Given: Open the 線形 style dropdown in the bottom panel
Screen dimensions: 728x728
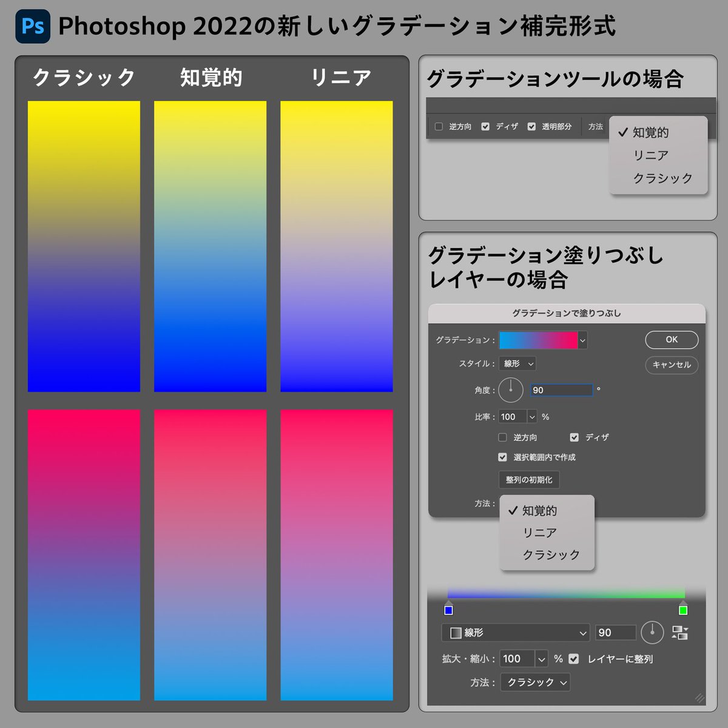Looking at the screenshot, I should (x=516, y=633).
